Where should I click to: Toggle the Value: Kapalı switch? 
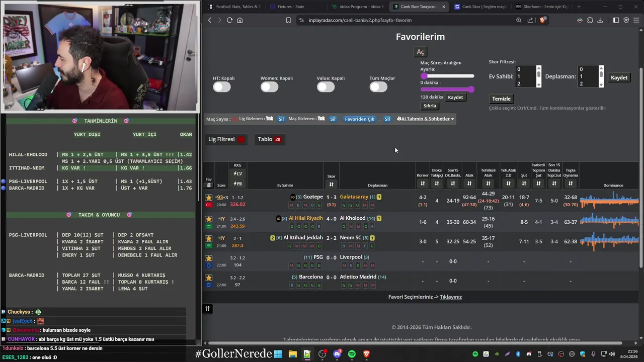click(x=326, y=87)
